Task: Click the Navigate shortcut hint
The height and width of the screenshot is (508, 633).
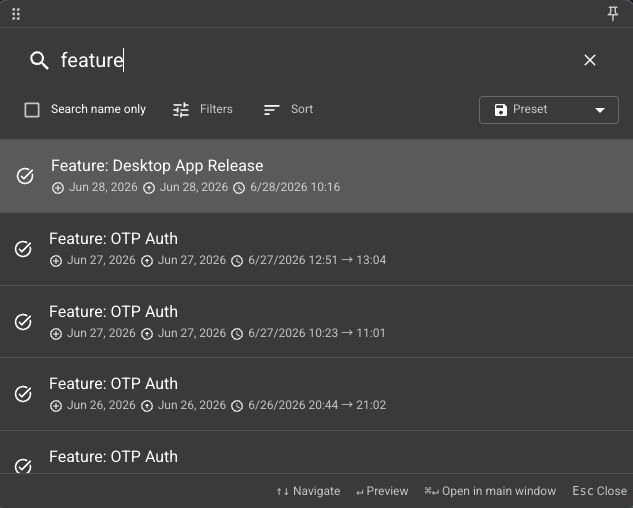Action: [x=308, y=491]
